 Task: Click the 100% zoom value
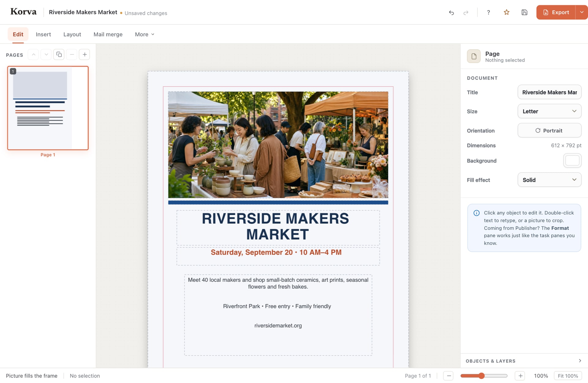[541, 376]
